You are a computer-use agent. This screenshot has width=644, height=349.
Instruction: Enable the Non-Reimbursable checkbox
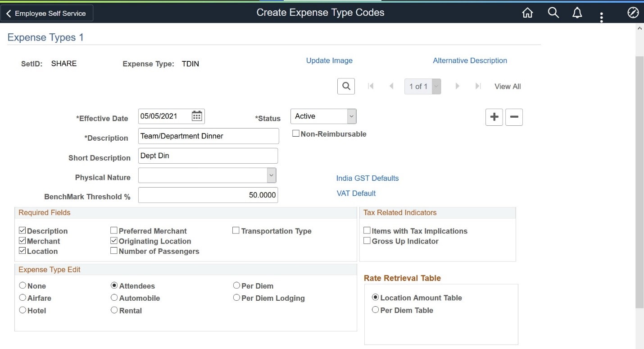click(296, 133)
